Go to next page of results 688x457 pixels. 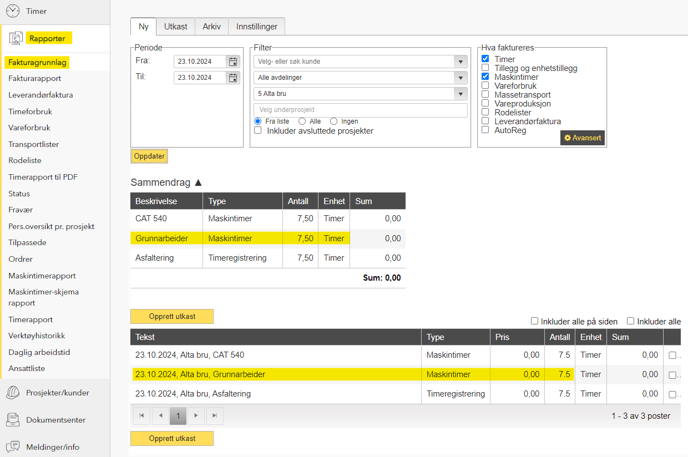tap(196, 415)
